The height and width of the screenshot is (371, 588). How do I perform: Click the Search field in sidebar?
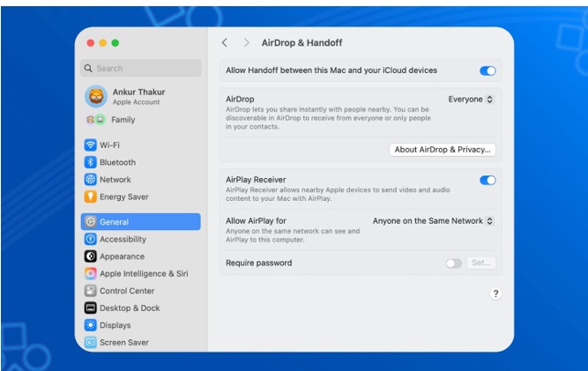[x=141, y=68]
